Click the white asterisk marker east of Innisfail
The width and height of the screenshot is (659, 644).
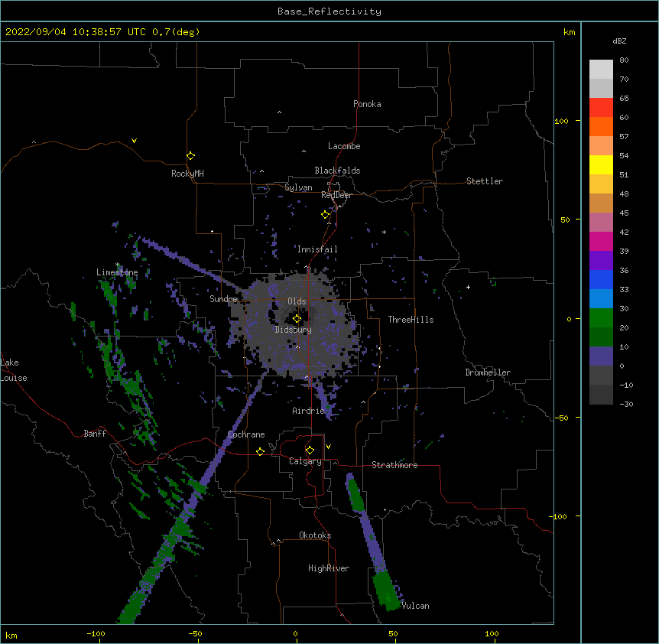[x=384, y=232]
